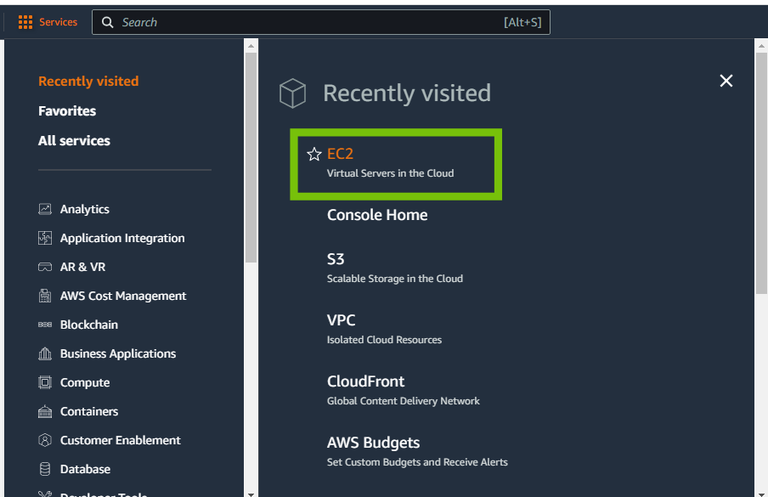Close the Services menu panel
Viewport: 768px width, 497px height.
click(726, 81)
